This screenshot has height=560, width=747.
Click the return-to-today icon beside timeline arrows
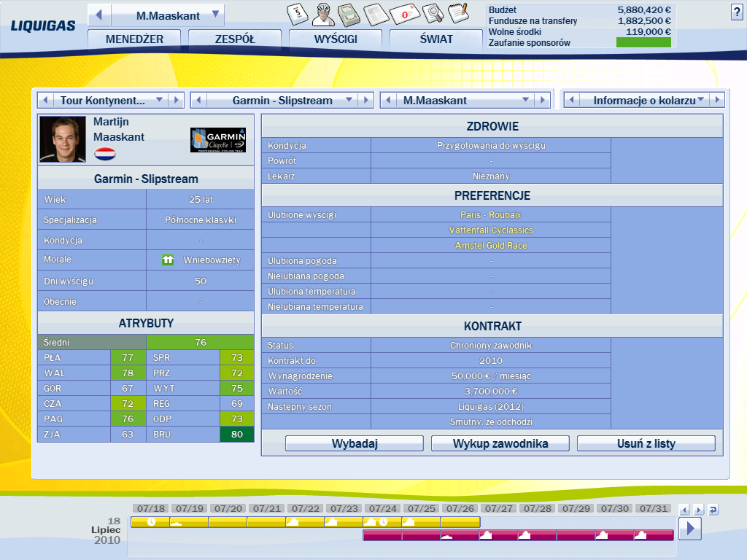(x=713, y=510)
